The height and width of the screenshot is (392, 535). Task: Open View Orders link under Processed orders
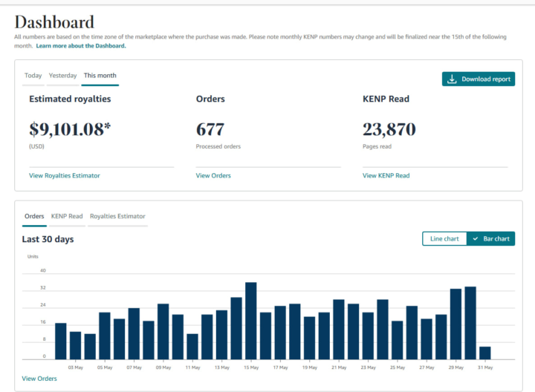pos(213,175)
